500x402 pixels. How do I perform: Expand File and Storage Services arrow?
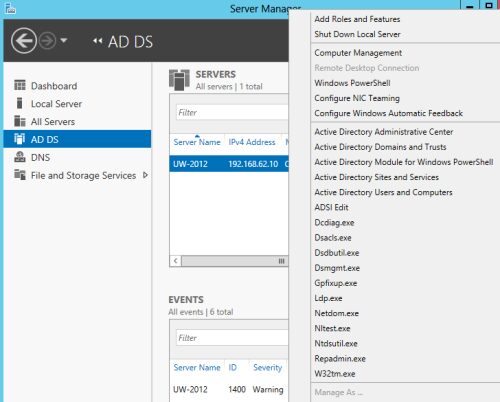click(145, 175)
